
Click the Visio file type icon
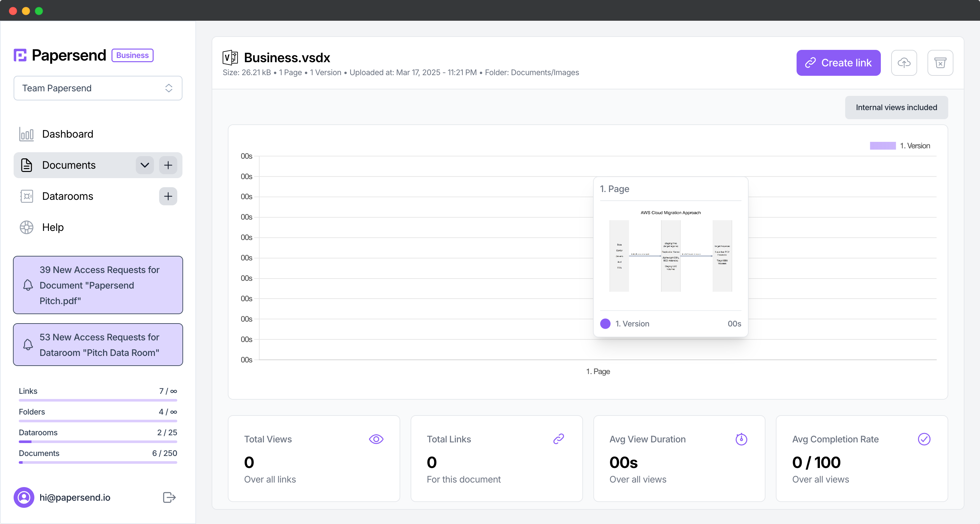point(230,57)
